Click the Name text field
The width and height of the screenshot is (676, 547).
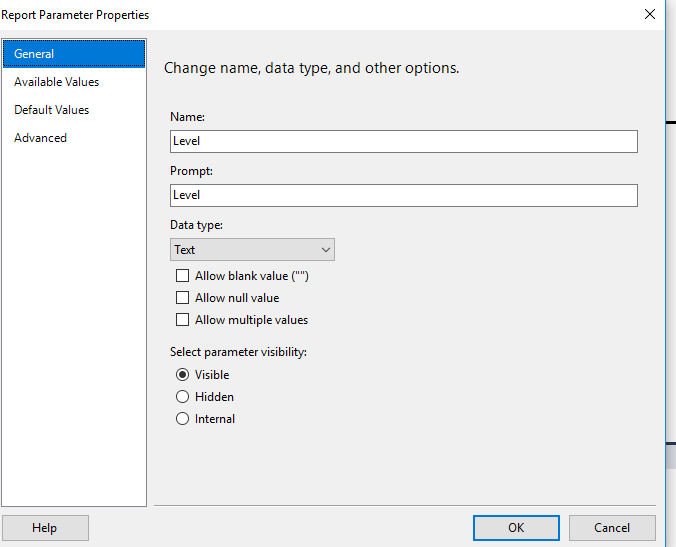point(403,141)
